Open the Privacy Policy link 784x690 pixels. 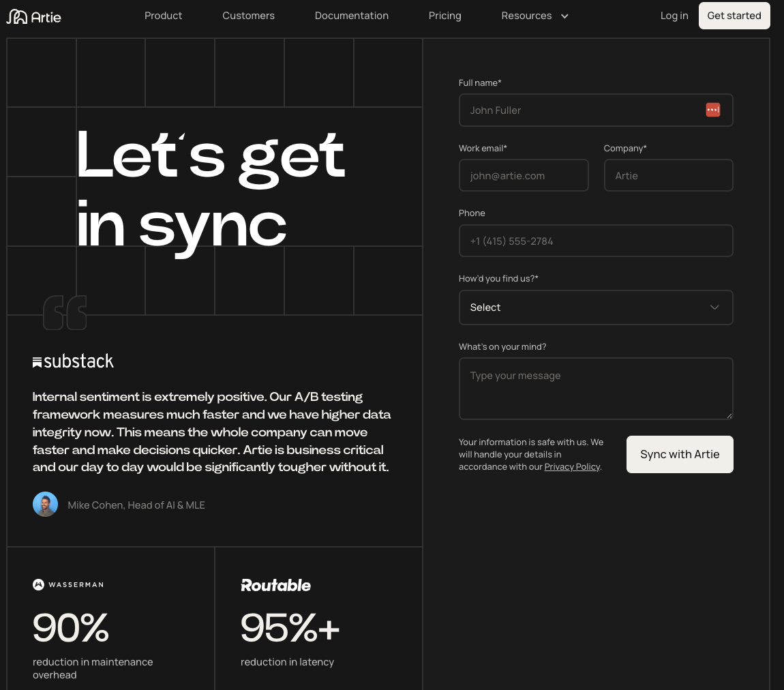coord(572,466)
